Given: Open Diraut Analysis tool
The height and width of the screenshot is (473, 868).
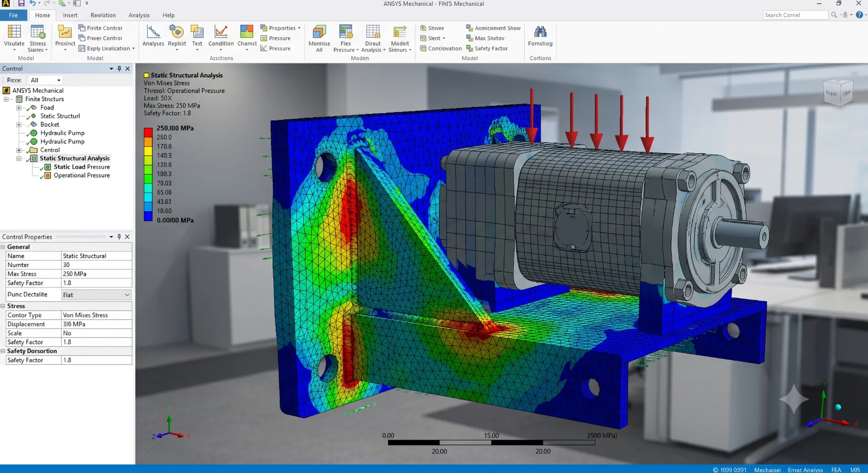Looking at the screenshot, I should 373,38.
